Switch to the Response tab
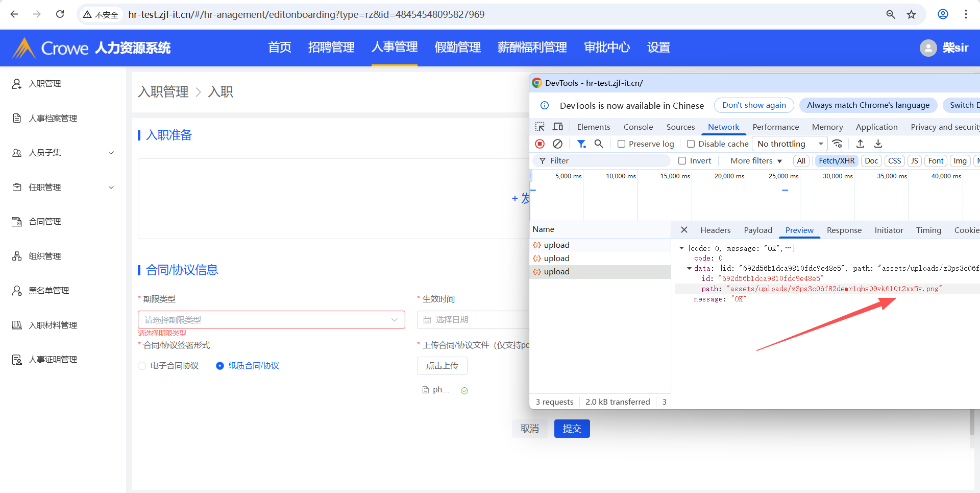This screenshot has height=493, width=980. coord(844,230)
